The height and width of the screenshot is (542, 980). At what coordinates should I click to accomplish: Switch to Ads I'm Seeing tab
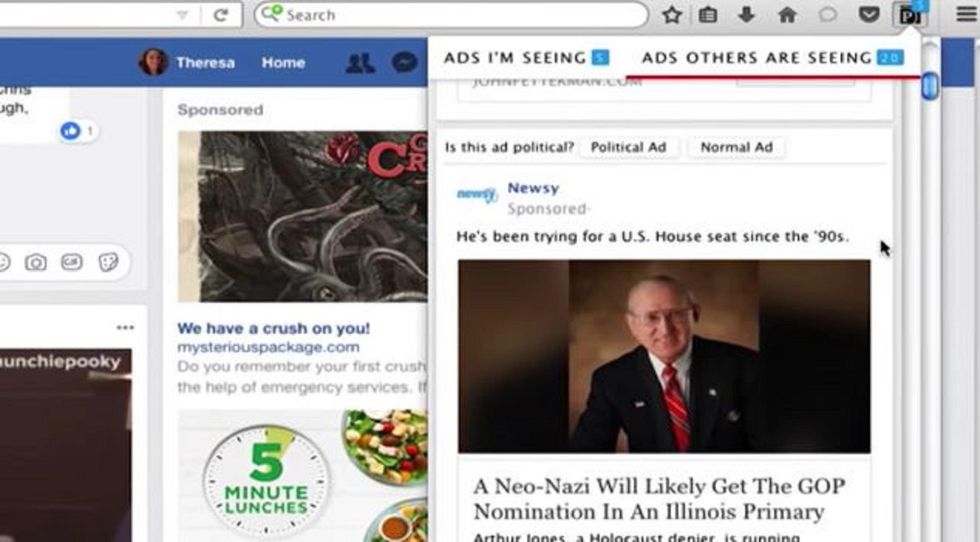point(526,58)
